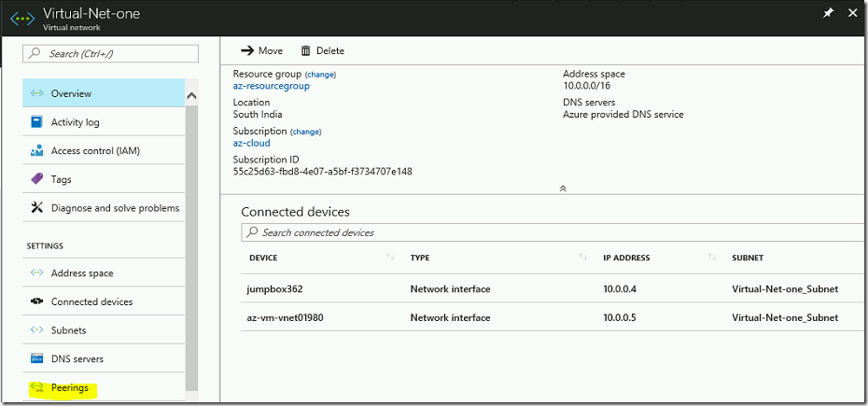Image resolution: width=868 pixels, height=406 pixels.
Task: Collapse the essentials section with double chevron
Action: click(563, 189)
